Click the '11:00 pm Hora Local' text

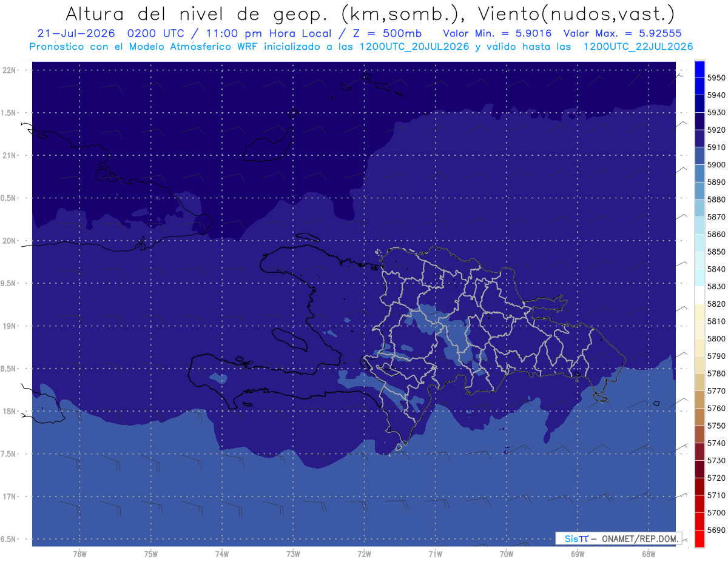click(266, 33)
